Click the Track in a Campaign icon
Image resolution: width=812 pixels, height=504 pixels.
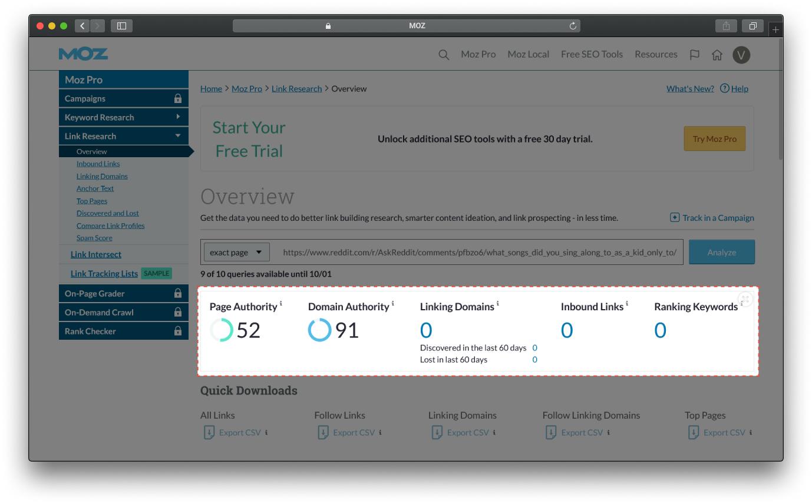[x=675, y=217]
